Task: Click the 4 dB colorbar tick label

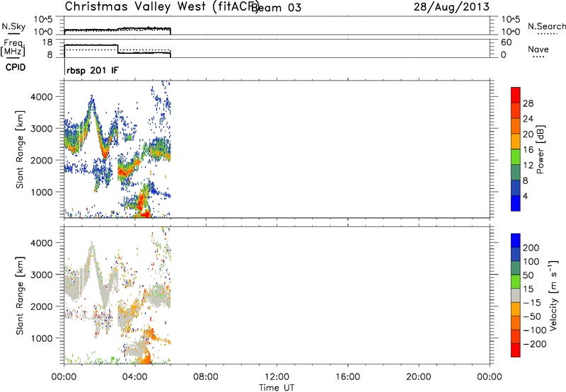Action: point(525,196)
